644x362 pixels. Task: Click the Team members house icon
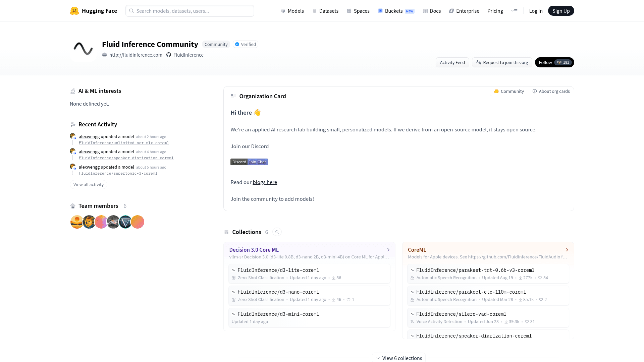[73, 206]
